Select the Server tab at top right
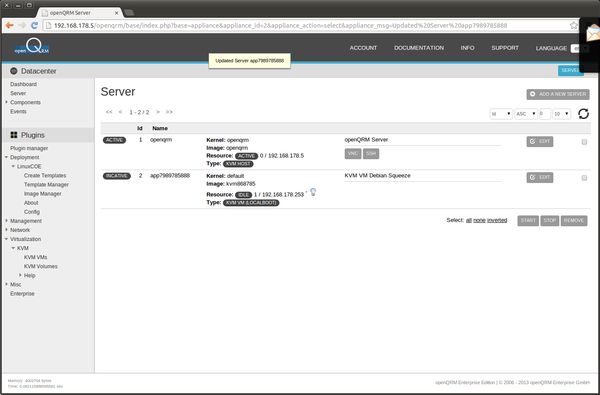 [x=571, y=70]
